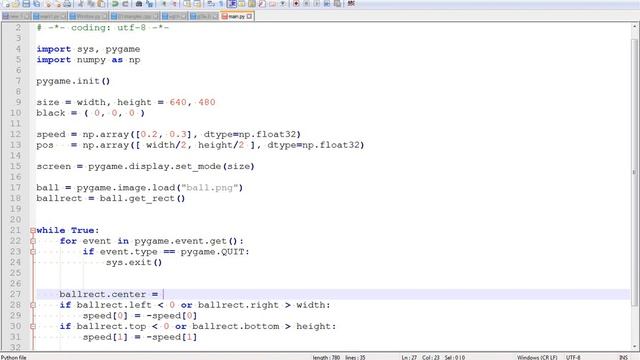The width and height of the screenshot is (640, 360).
Task: Click the word 'pygame.init()' on line 7
Action: 73,81
